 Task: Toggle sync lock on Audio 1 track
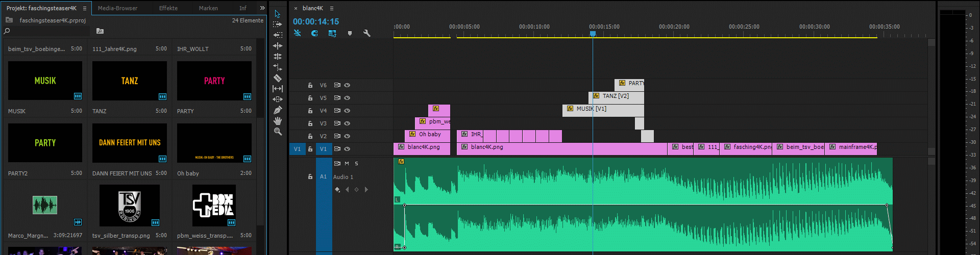tap(337, 164)
